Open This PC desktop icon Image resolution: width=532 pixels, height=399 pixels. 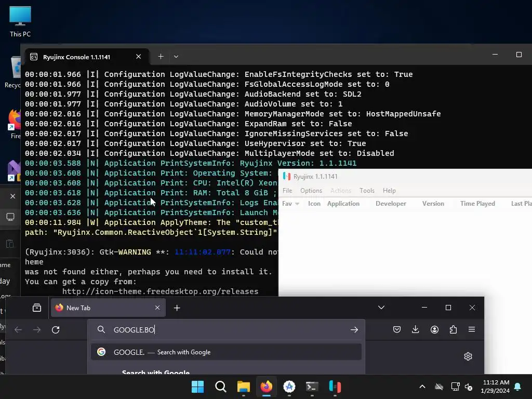pyautogui.click(x=20, y=21)
